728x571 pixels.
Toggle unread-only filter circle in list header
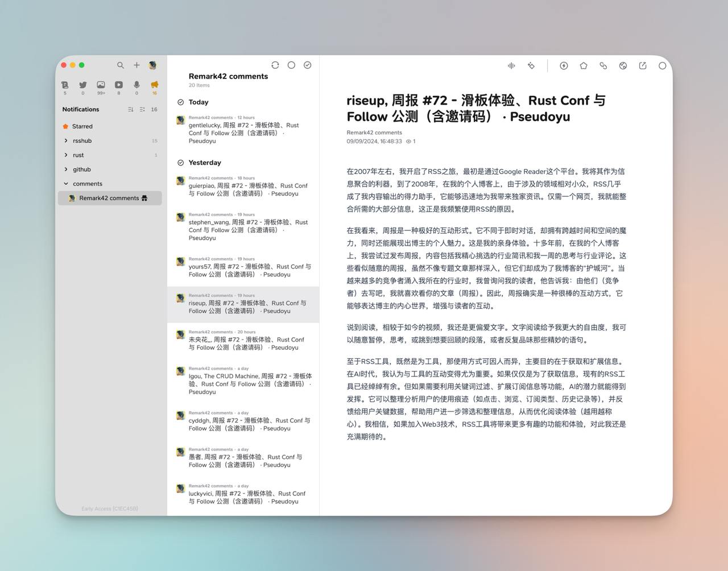pyautogui.click(x=291, y=65)
